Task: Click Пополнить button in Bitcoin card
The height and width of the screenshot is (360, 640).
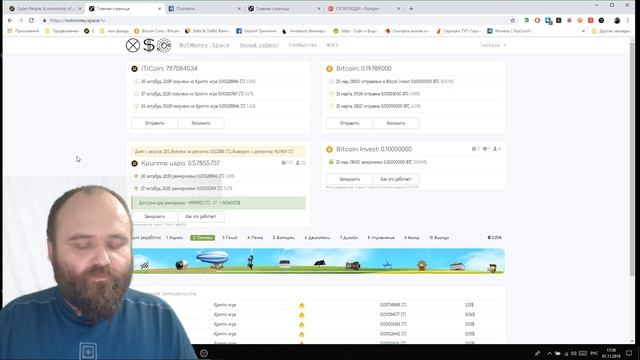Action: coord(396,123)
